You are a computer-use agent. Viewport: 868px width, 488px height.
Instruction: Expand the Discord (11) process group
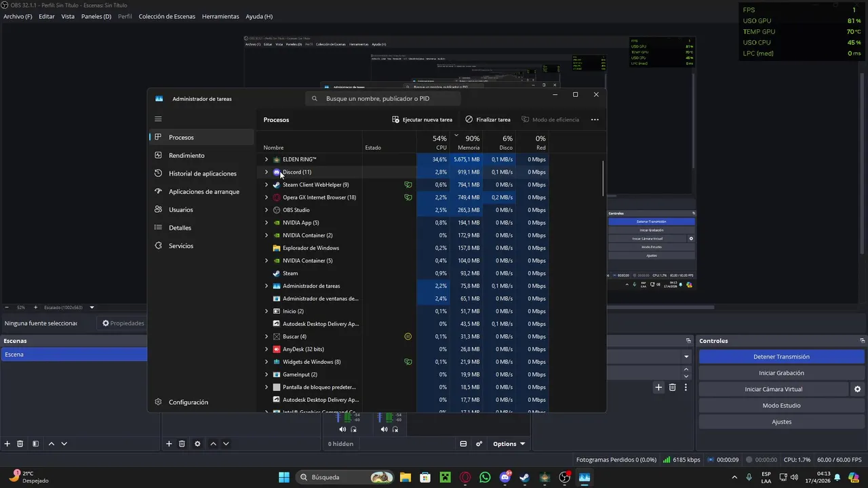[266, 172]
